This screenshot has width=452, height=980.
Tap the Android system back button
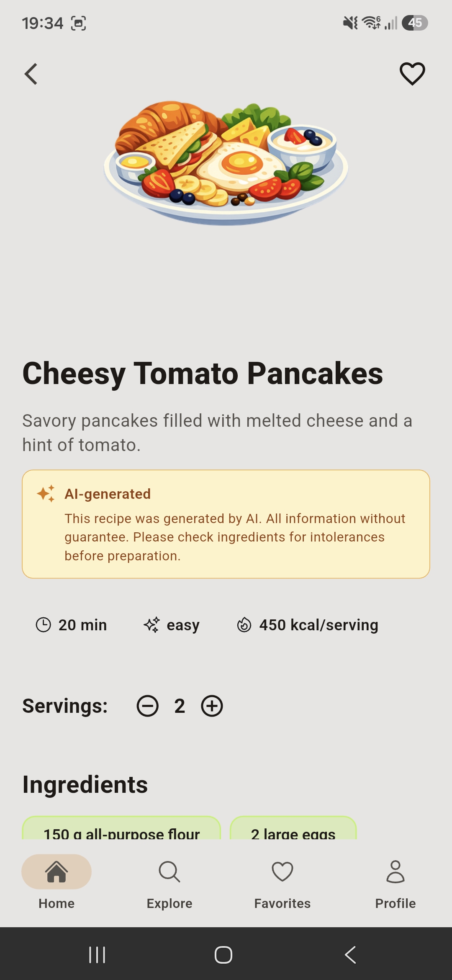click(350, 955)
